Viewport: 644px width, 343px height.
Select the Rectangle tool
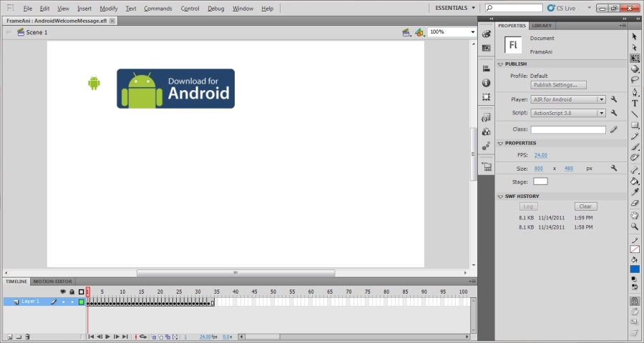[x=635, y=125]
